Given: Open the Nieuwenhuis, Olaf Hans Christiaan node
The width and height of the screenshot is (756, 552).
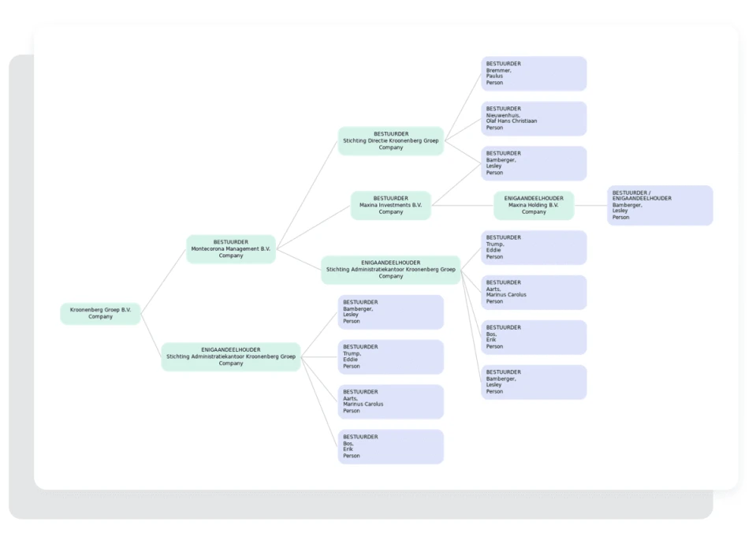Looking at the screenshot, I should [534, 118].
